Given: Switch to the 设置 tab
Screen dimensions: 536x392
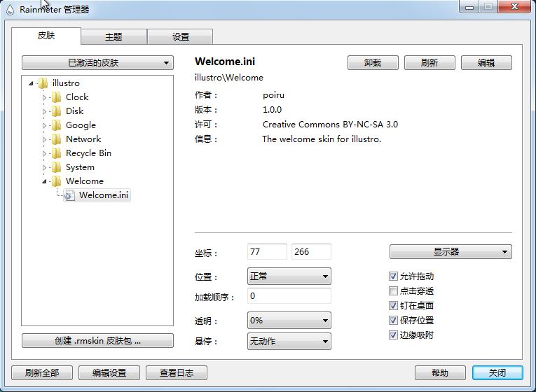Looking at the screenshot, I should (x=181, y=37).
